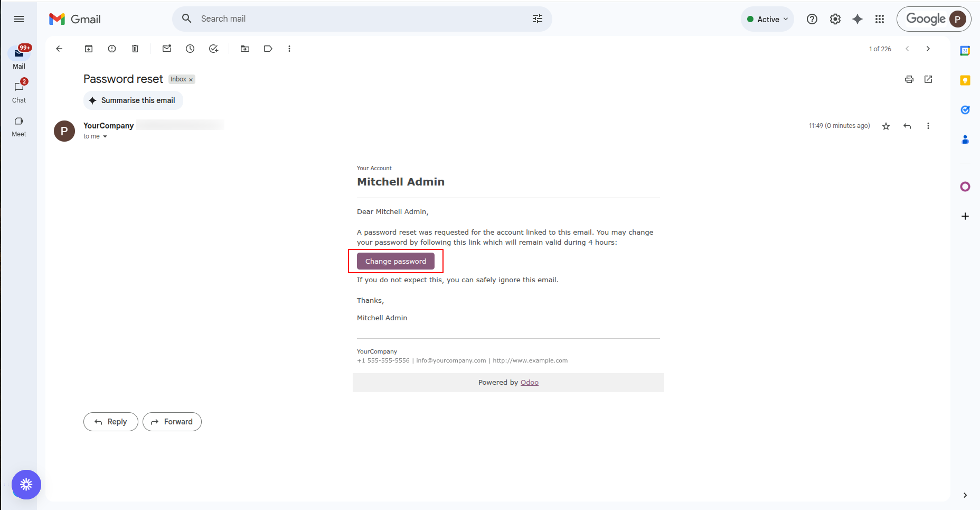
Task: Switch to Mail tab
Action: (19, 57)
